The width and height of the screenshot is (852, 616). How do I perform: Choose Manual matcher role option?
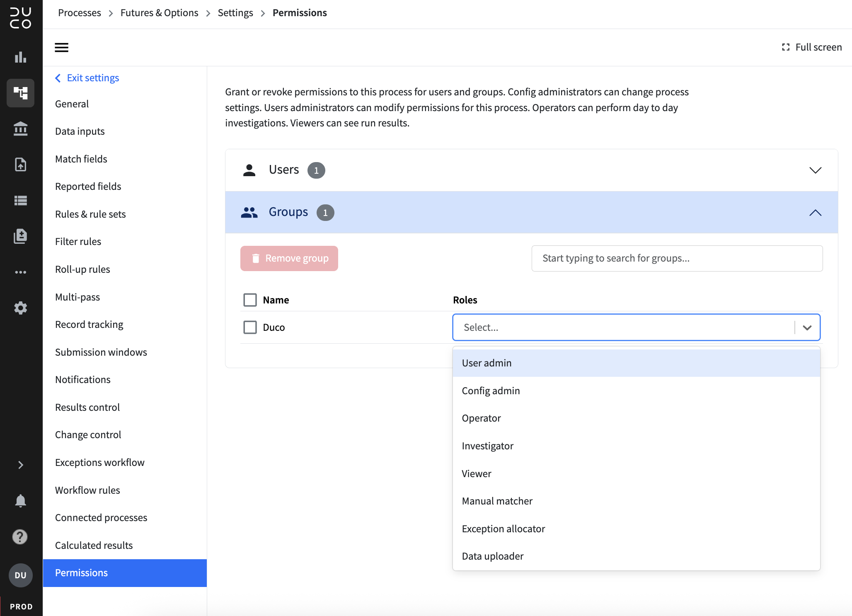tap(636, 501)
